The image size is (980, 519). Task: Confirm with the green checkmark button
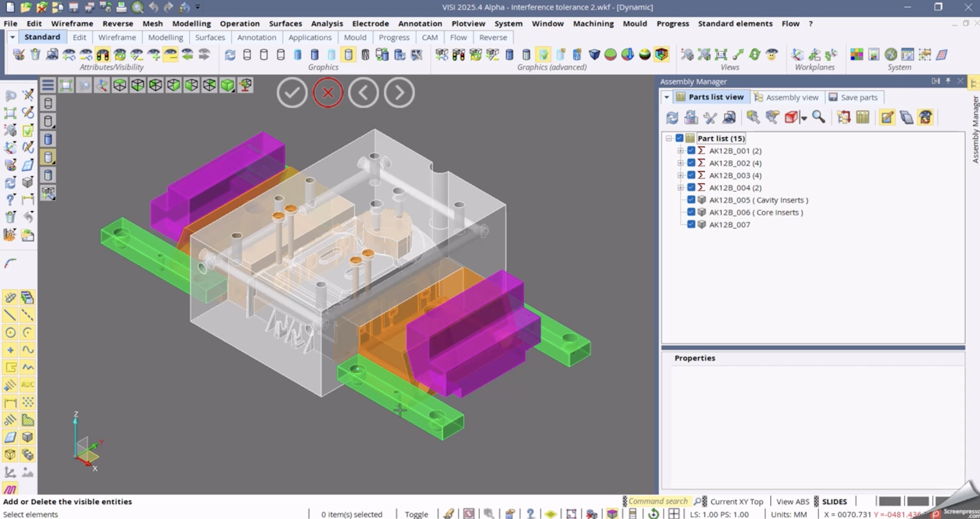(292, 93)
